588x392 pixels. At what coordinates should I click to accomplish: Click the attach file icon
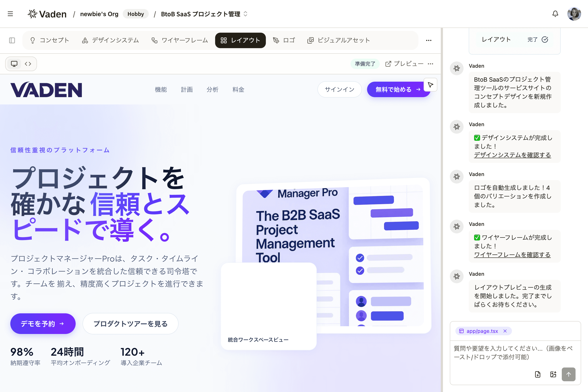537,374
